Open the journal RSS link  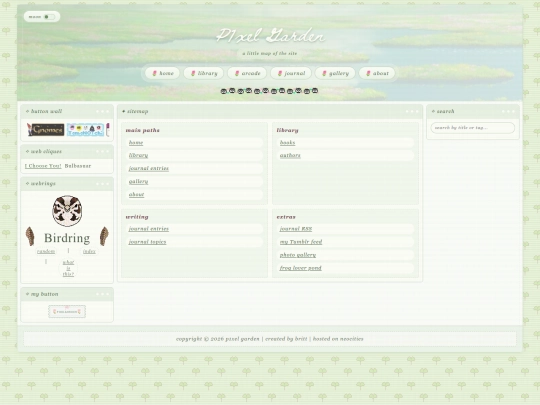click(296, 229)
